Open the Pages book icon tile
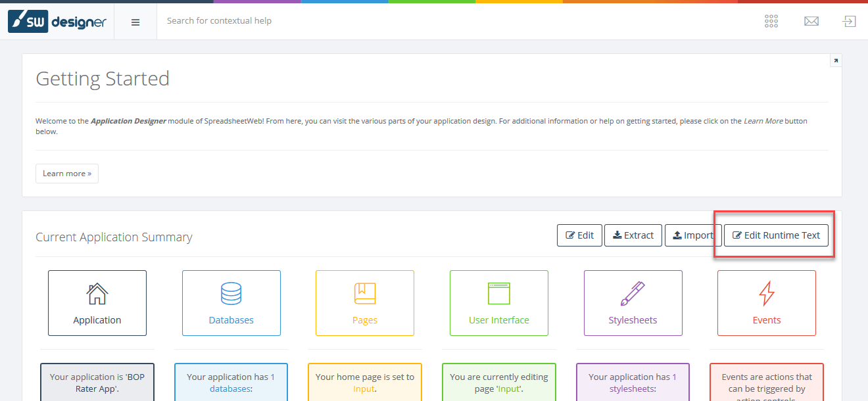868x401 pixels. pos(365,303)
